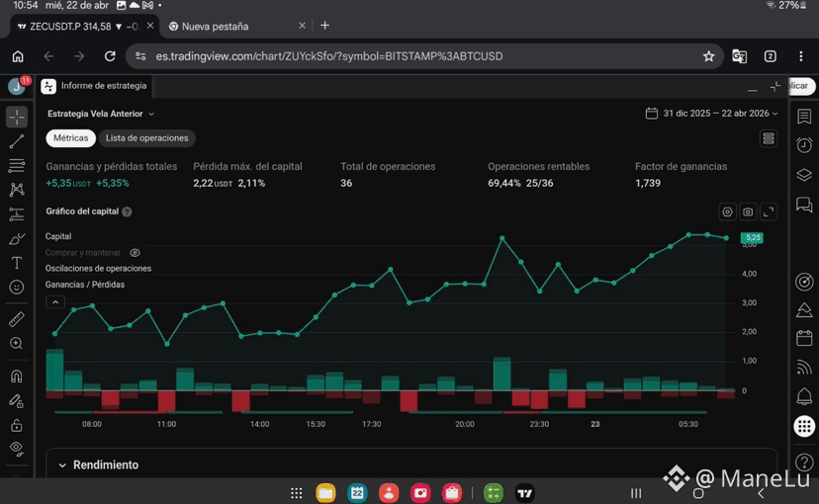Take a snapshot of capital chart
The width and height of the screenshot is (819, 504).
coord(748,211)
